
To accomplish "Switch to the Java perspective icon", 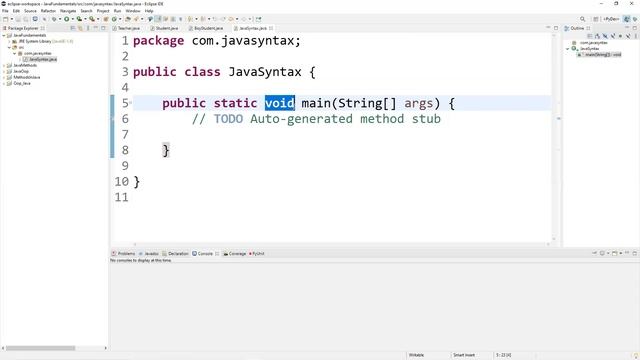I will (x=627, y=19).
